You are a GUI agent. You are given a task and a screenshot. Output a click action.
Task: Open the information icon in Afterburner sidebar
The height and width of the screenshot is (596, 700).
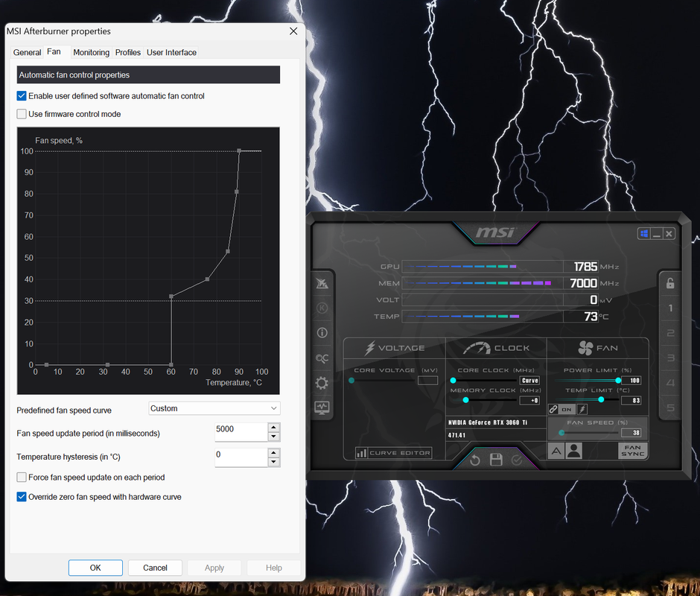click(322, 333)
